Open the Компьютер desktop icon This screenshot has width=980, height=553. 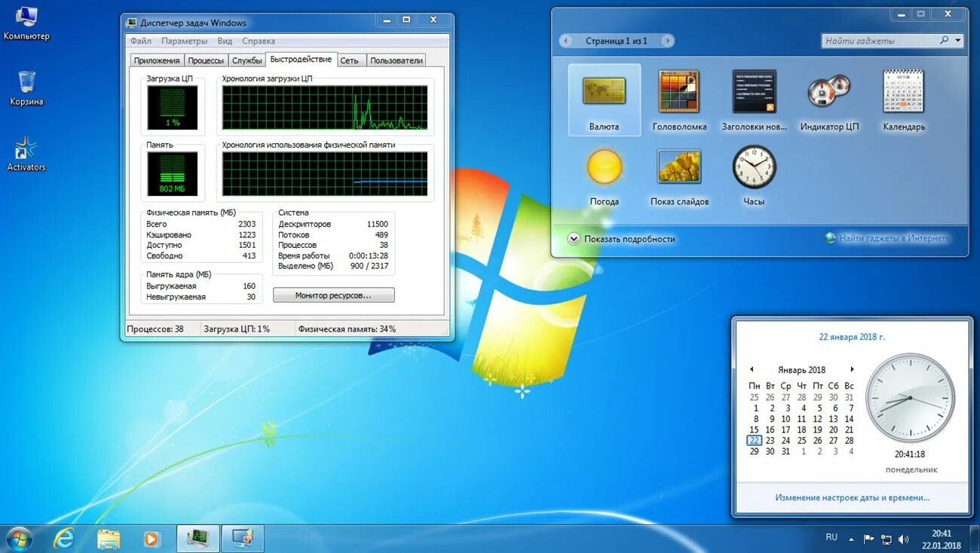26,23
